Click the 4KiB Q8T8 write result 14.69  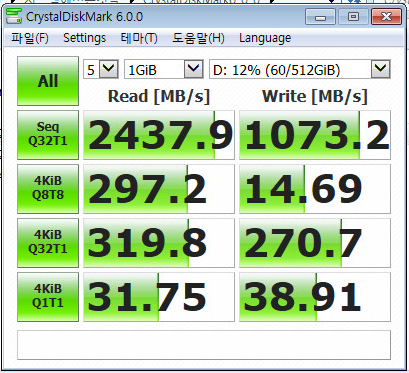315,189
